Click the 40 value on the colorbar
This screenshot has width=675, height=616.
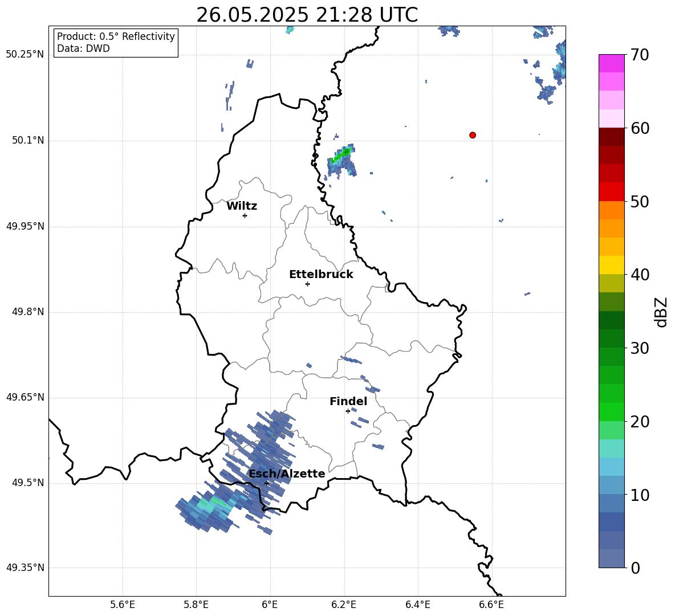(x=639, y=275)
